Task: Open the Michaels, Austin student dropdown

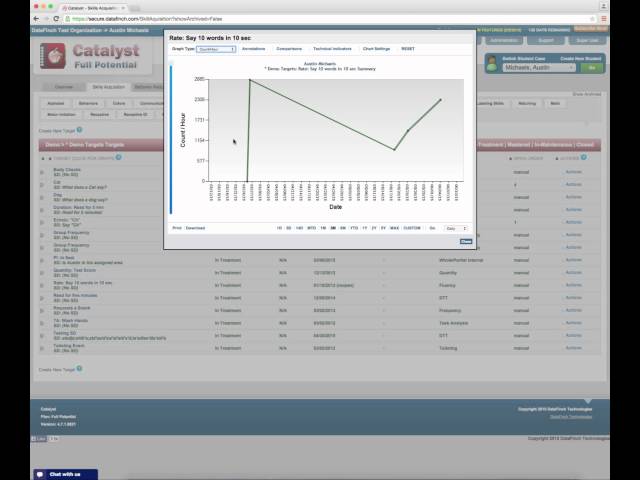Action: (x=539, y=68)
